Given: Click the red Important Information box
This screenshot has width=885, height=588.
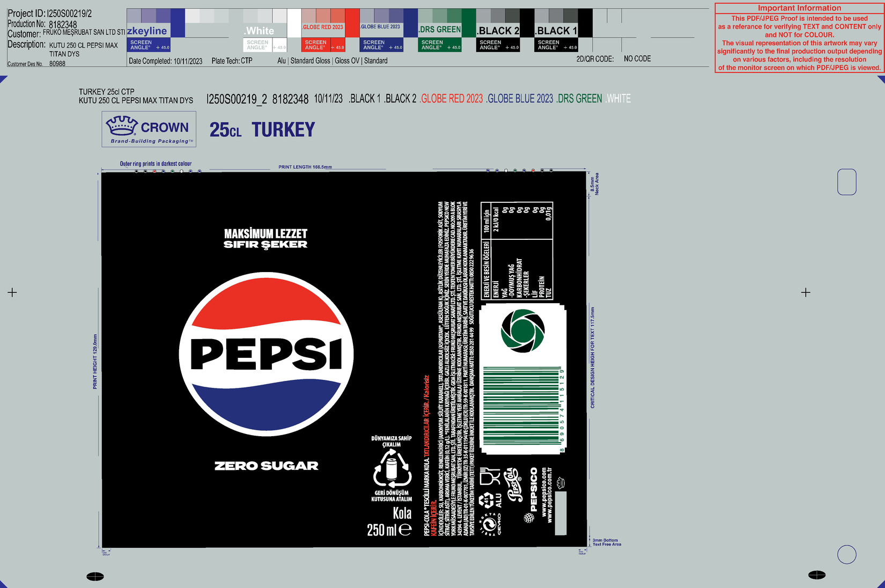Looking at the screenshot, I should click(x=799, y=38).
